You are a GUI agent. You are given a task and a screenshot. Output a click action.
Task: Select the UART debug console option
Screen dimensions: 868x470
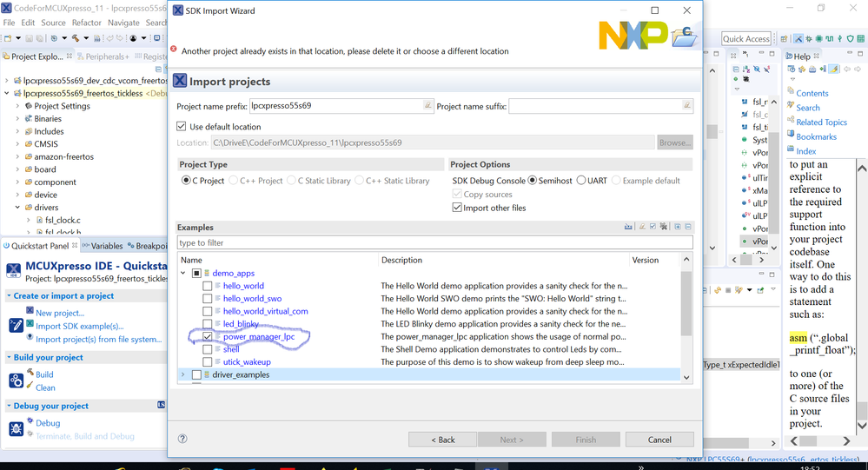coord(581,181)
